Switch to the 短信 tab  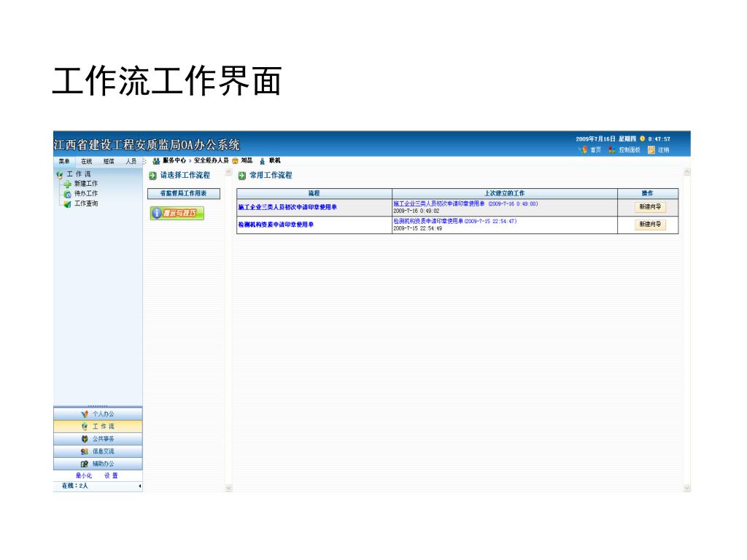coord(108,161)
